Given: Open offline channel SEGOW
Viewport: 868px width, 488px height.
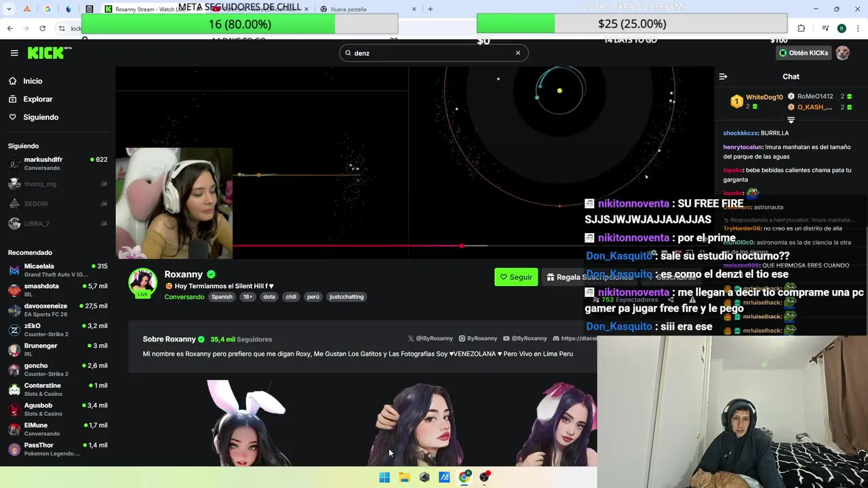Looking at the screenshot, I should coord(58,203).
